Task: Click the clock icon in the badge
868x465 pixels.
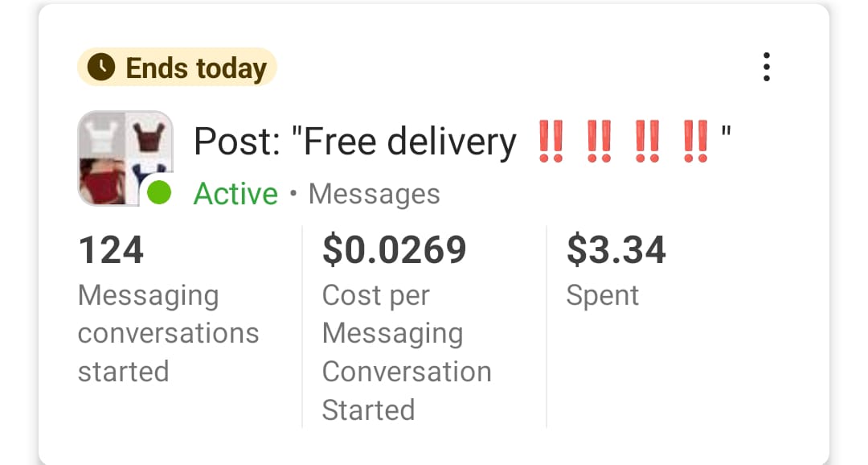Action: pyautogui.click(x=101, y=68)
